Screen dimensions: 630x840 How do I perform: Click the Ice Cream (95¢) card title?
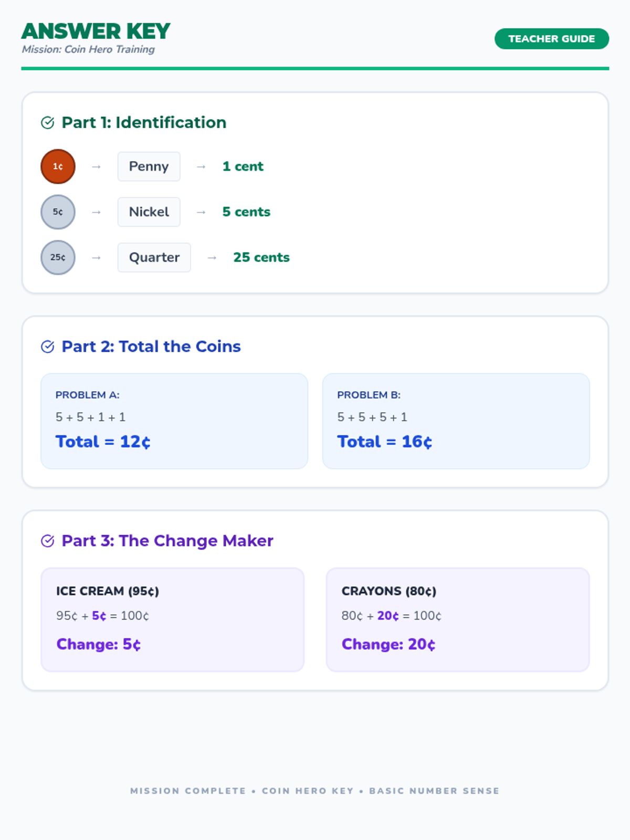tap(108, 591)
